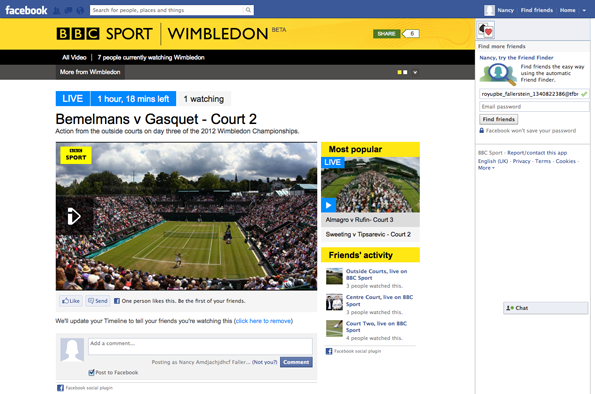The height and width of the screenshot is (394, 595).
Task: Select Sweeting v Tipsarevic - Court 2
Action: click(x=370, y=235)
